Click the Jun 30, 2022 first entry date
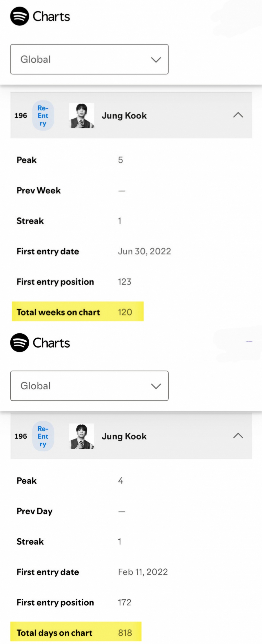Image resolution: width=262 pixels, height=644 pixels. [144, 251]
